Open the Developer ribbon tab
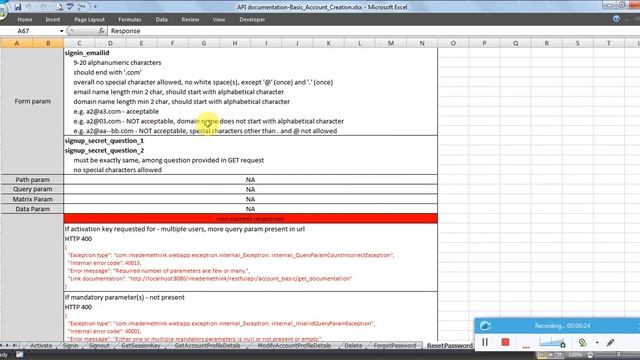 252,20
